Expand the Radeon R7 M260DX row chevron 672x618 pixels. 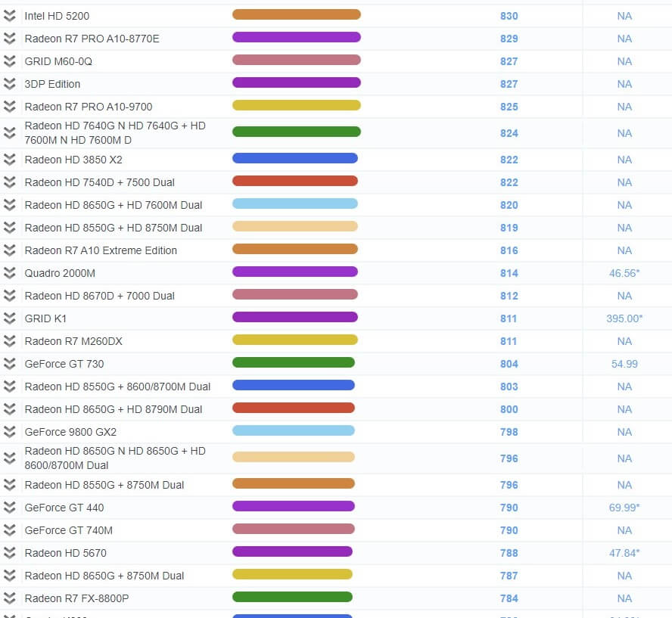[9, 341]
